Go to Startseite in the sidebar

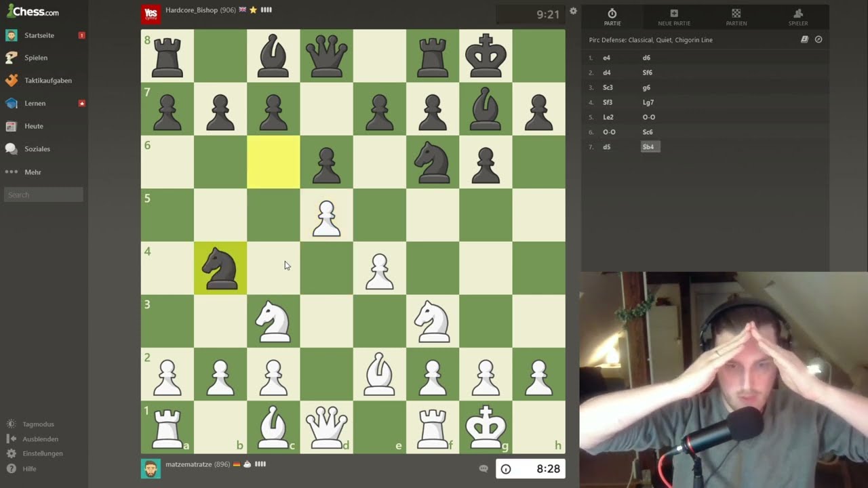click(39, 35)
